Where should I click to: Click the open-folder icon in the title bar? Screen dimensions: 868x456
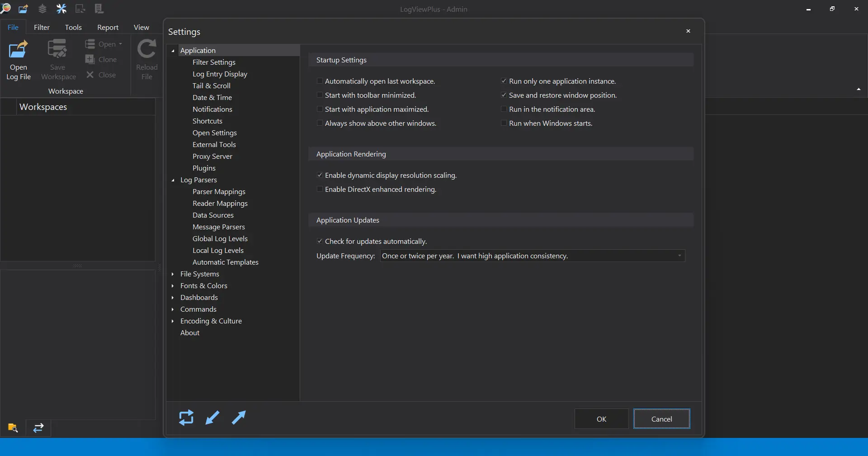click(x=24, y=9)
